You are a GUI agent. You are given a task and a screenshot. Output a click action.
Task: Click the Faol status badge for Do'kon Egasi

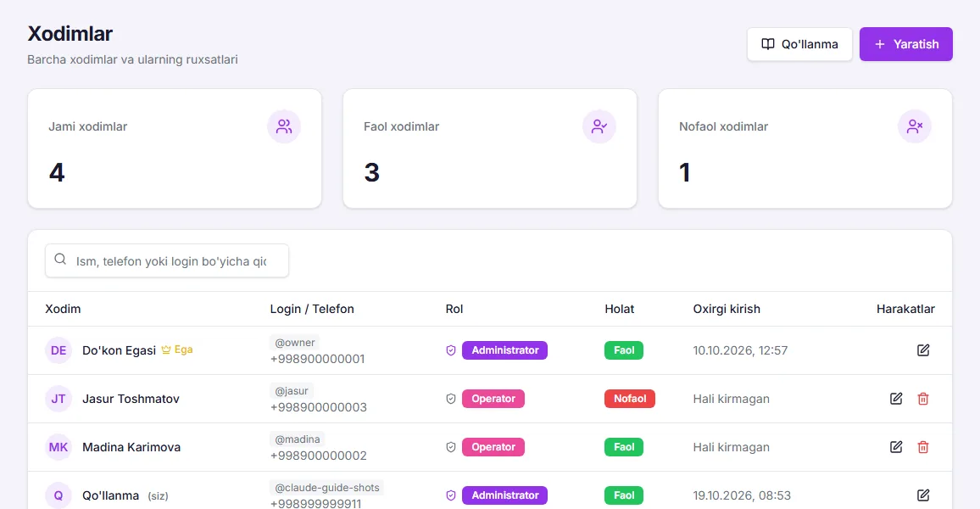pyautogui.click(x=624, y=350)
